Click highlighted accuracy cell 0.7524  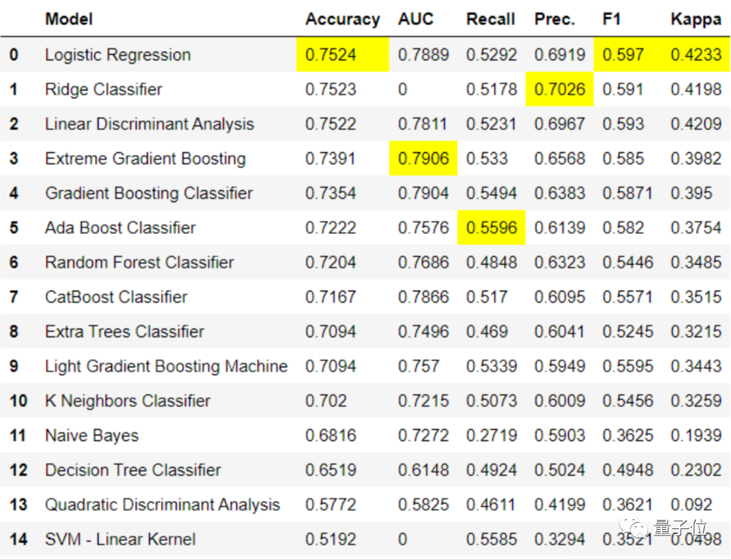click(331, 55)
